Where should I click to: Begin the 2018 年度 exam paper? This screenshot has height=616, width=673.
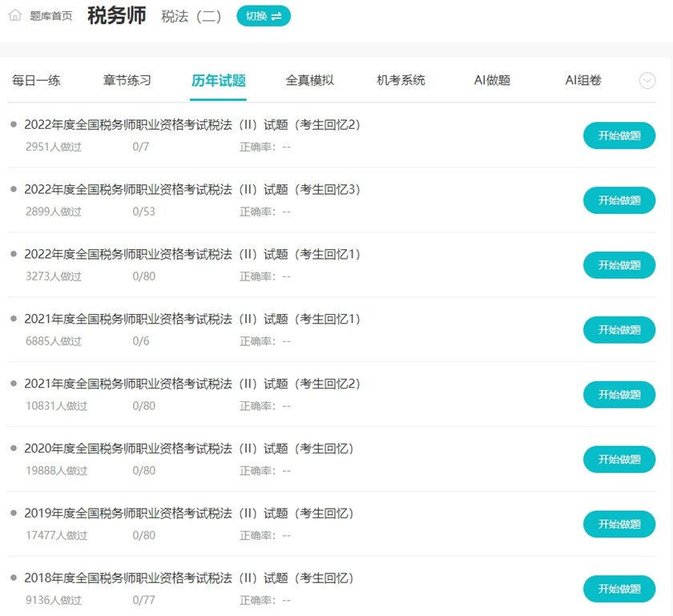click(619, 589)
